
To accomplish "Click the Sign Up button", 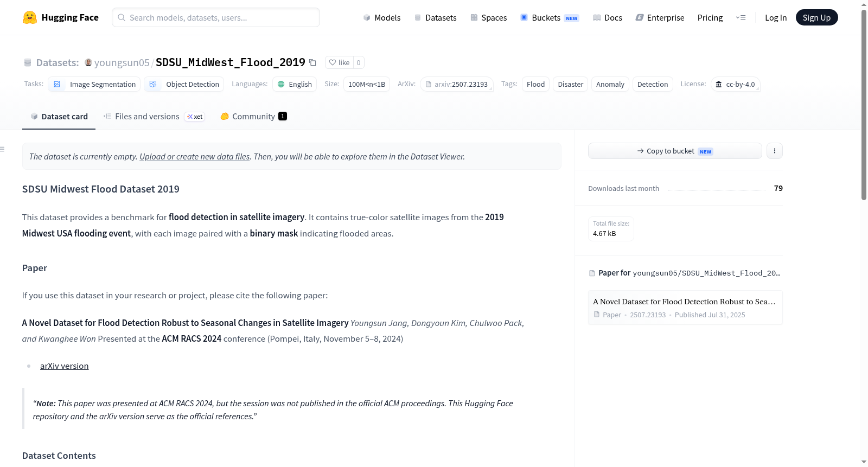I will click(x=817, y=17).
